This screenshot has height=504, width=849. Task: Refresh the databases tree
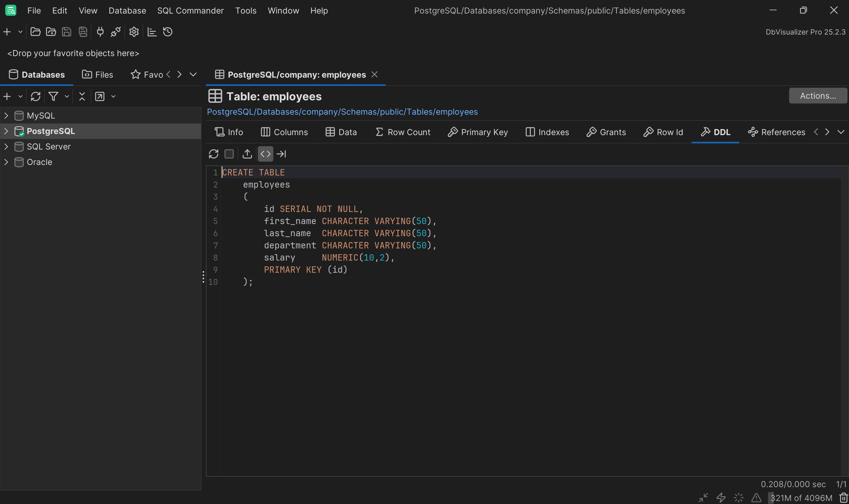[x=36, y=96]
